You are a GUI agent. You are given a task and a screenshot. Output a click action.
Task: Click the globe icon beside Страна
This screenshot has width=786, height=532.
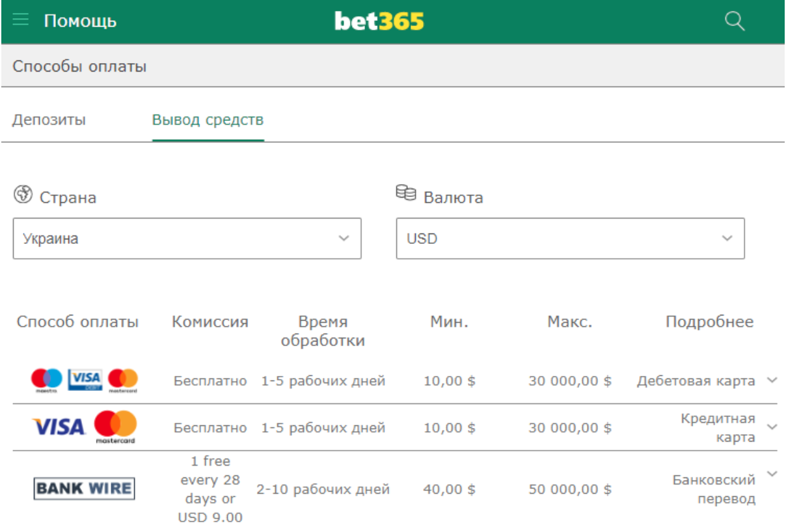pos(23,194)
